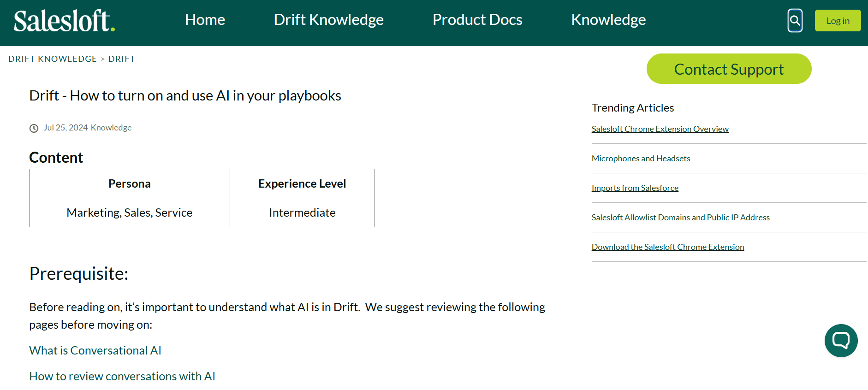Click the Trending Articles heading
This screenshot has height=390, width=868.
(x=633, y=108)
